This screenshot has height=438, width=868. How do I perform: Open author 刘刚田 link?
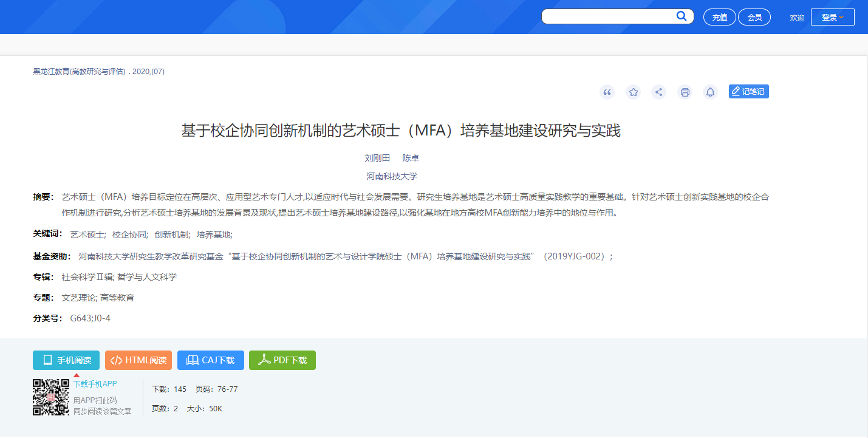pyautogui.click(x=377, y=158)
